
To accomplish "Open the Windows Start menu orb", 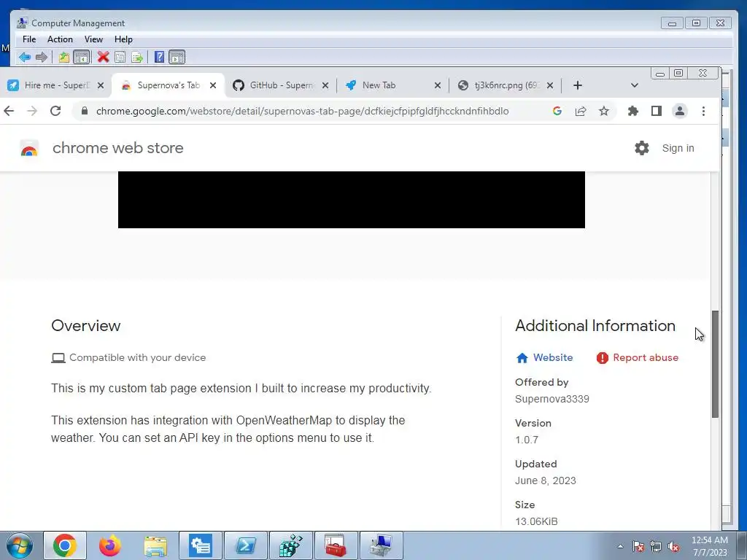I will click(19, 545).
